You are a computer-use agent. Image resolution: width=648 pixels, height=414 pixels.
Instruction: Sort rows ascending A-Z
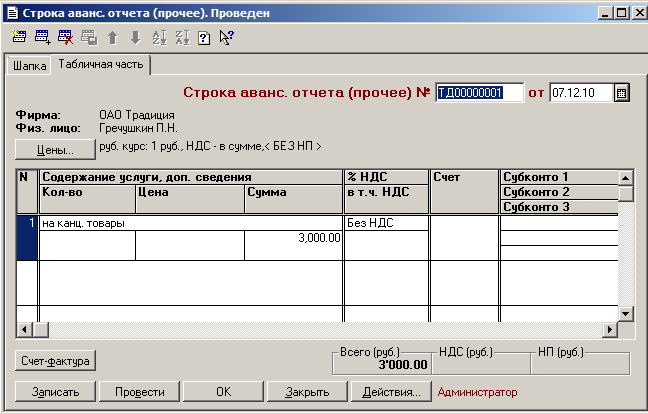(158, 38)
